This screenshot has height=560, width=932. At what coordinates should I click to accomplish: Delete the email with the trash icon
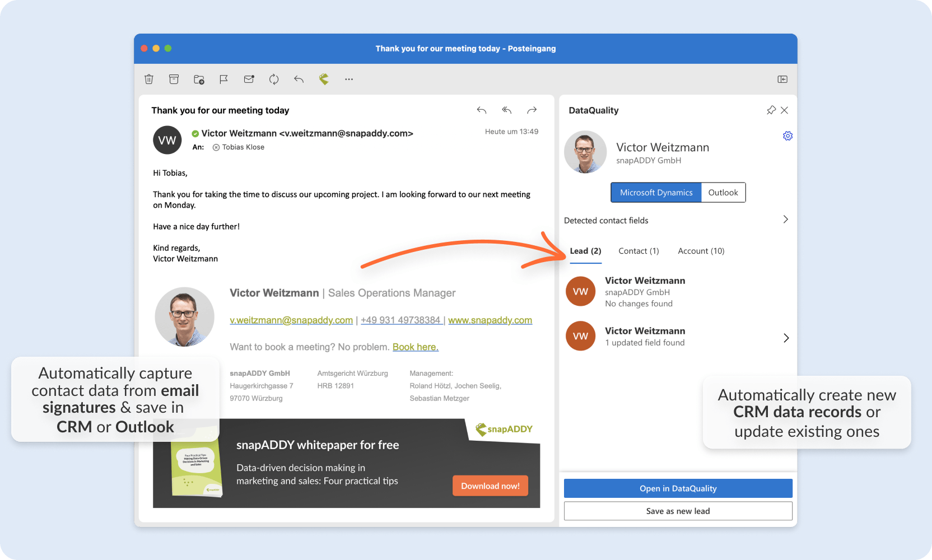pyautogui.click(x=149, y=80)
